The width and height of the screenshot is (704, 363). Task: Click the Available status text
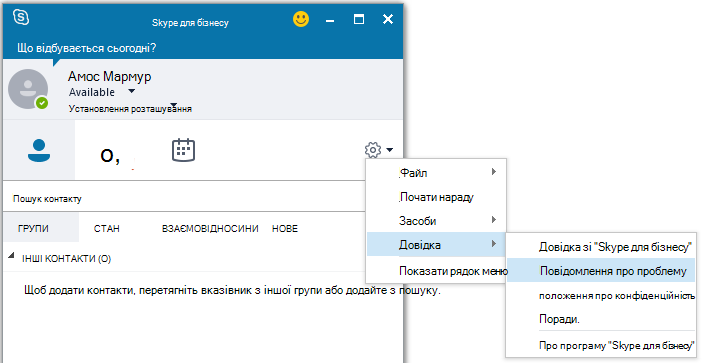click(x=92, y=92)
